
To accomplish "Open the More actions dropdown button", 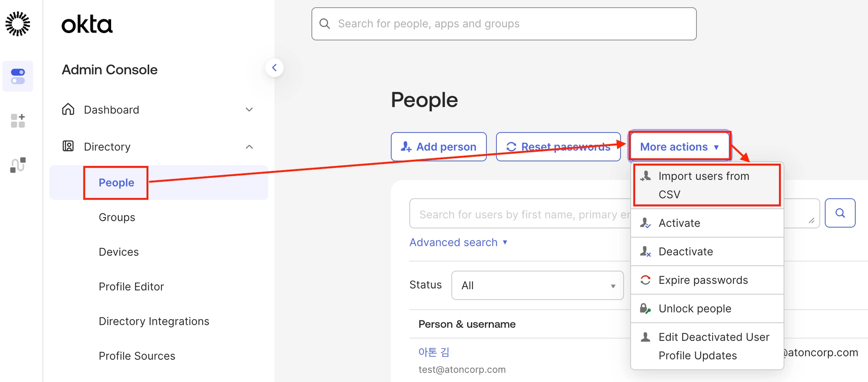I will pyautogui.click(x=679, y=147).
